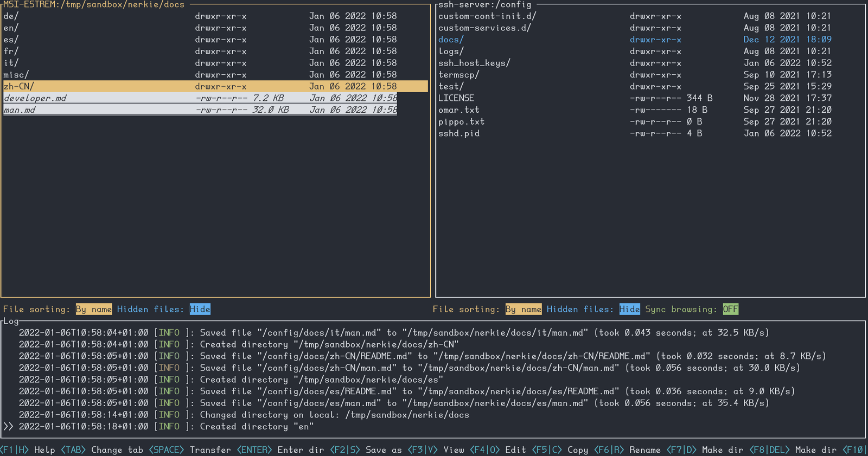Select the ssh_host_keys/ directory
This screenshot has width=868, height=456.
650,63
